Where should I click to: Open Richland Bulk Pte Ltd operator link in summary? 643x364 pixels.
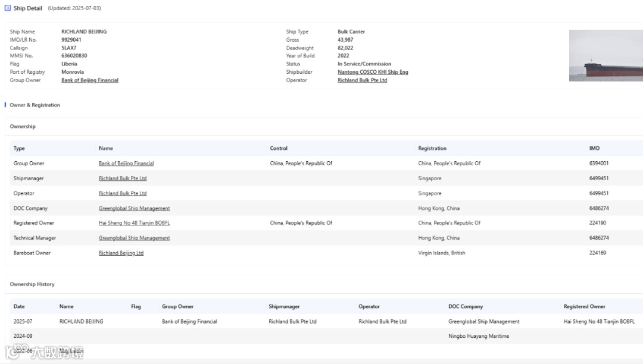tap(363, 80)
